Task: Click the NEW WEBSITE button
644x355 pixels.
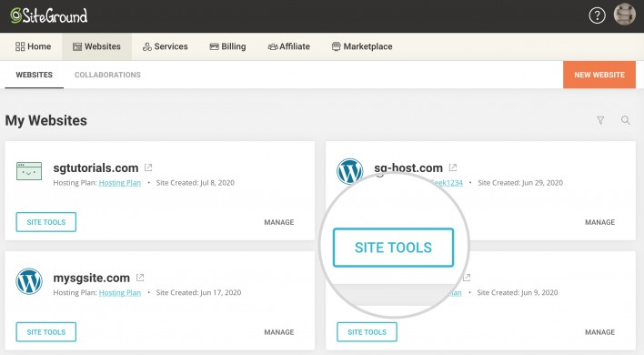Action: pos(599,75)
